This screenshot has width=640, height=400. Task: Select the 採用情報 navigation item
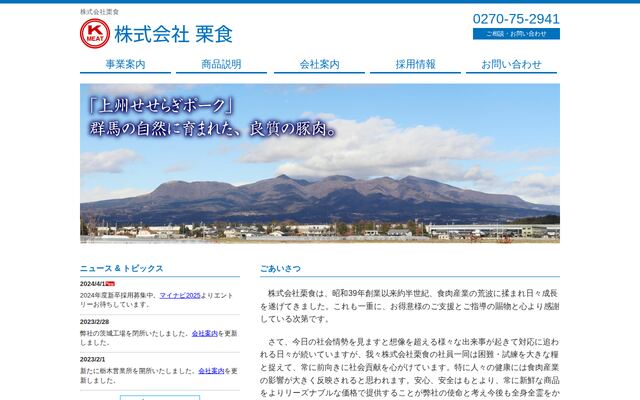point(415,64)
